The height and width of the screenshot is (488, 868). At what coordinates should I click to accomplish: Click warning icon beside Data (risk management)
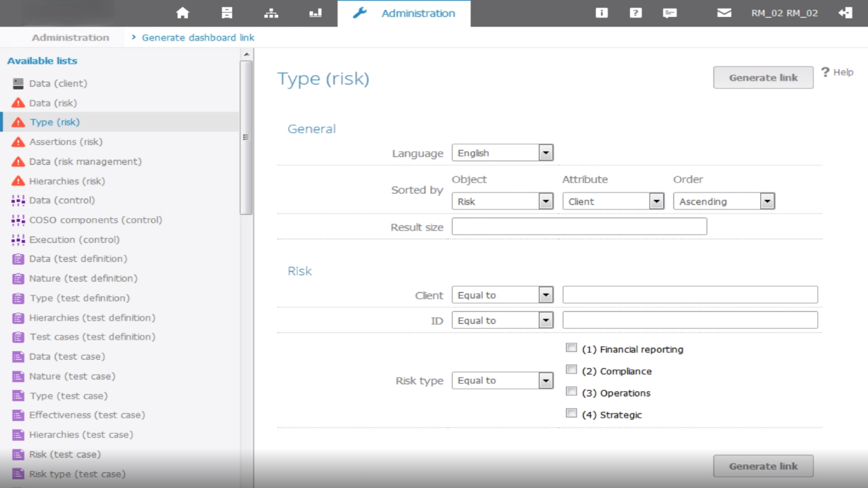18,161
